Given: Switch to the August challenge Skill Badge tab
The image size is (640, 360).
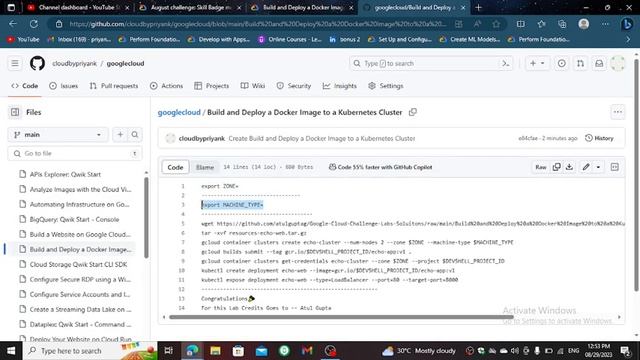Looking at the screenshot, I should pyautogui.click(x=189, y=7).
